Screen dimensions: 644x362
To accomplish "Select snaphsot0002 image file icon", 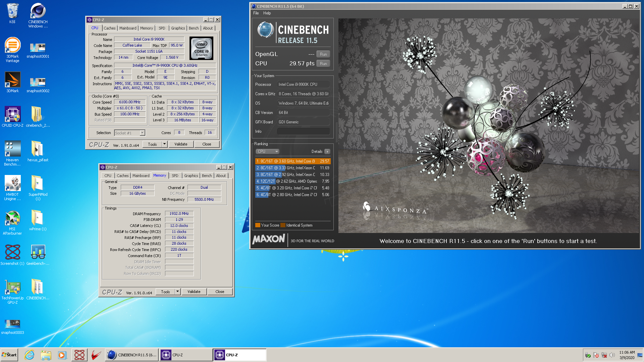I will [x=38, y=85].
